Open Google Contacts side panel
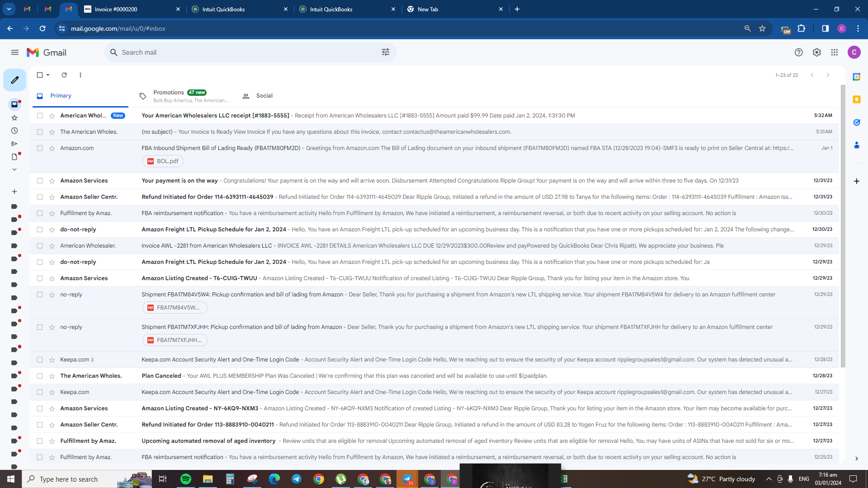Viewport: 868px width, 488px height. 856,145
